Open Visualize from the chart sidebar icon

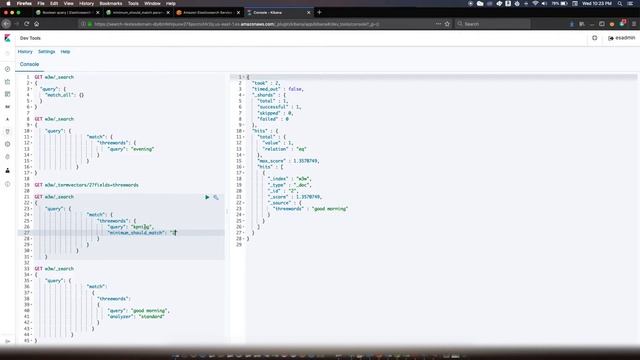[7, 82]
